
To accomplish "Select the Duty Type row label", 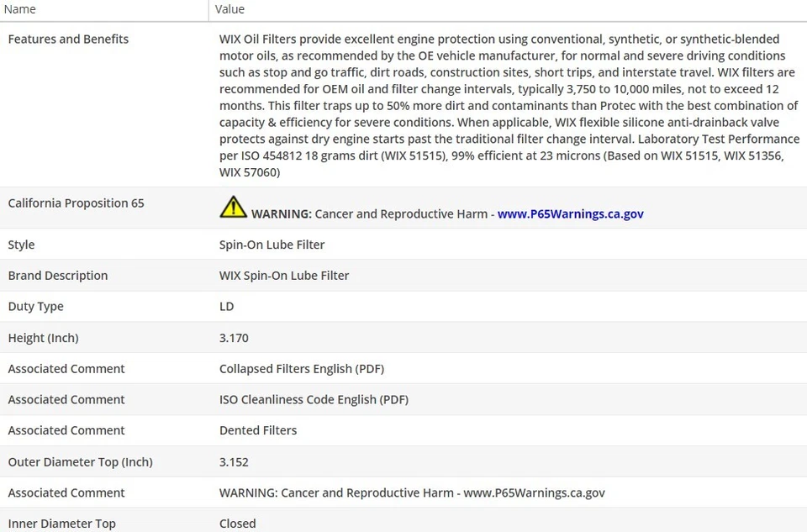I will [x=35, y=307].
